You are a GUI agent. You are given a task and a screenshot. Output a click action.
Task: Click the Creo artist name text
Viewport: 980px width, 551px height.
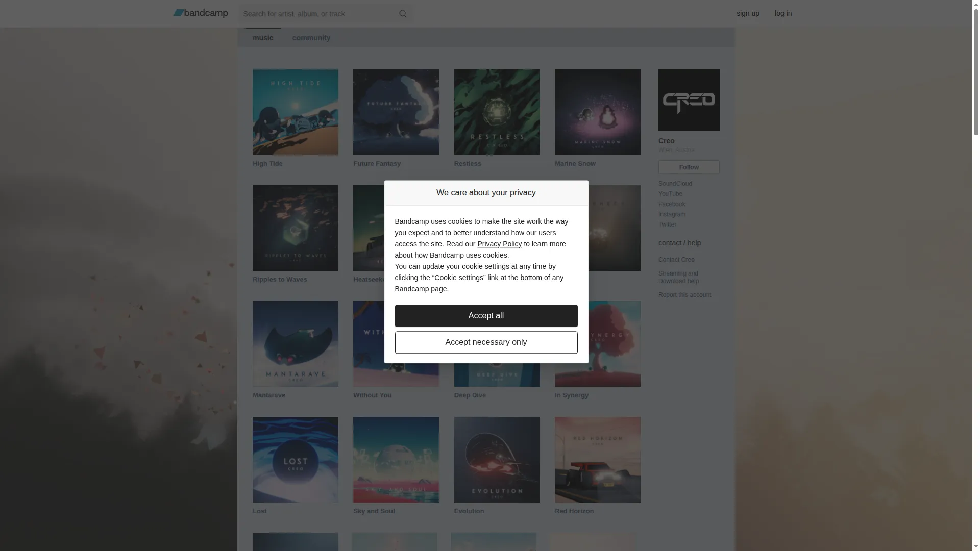pos(666,141)
